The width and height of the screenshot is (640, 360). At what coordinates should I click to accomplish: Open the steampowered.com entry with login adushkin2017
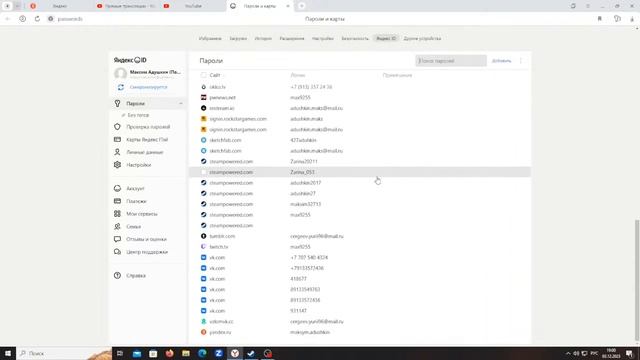[360, 183]
